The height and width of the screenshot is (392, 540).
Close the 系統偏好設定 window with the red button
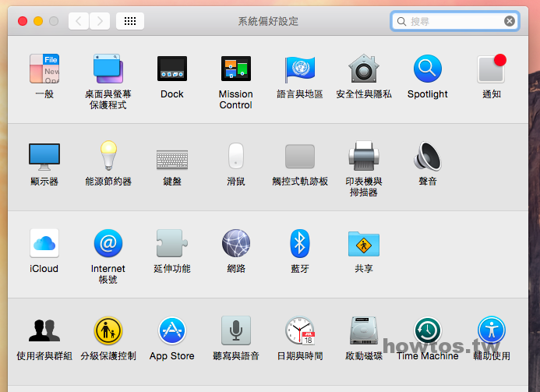click(23, 21)
